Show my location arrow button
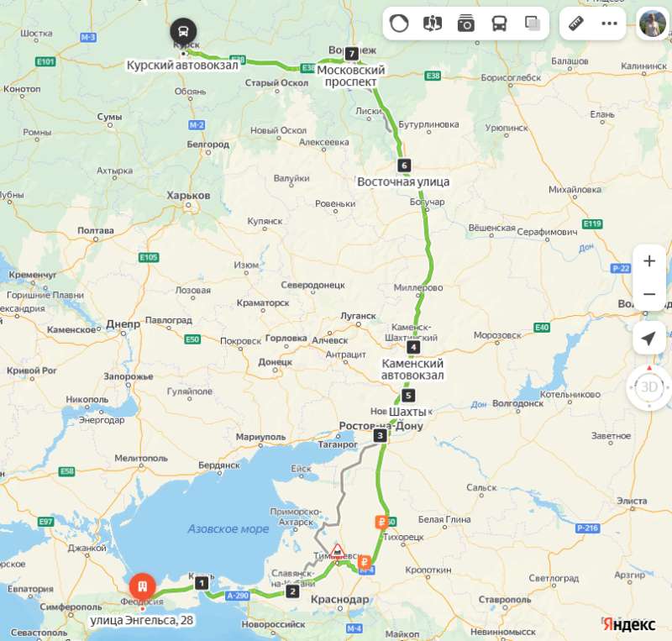Viewport: 672px width, 641px height. coord(649,339)
